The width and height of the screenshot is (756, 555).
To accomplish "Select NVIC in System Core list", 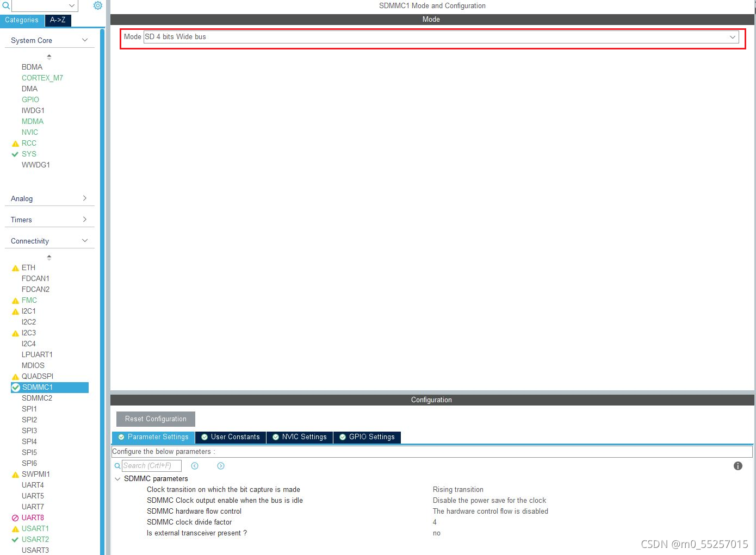I will (30, 132).
